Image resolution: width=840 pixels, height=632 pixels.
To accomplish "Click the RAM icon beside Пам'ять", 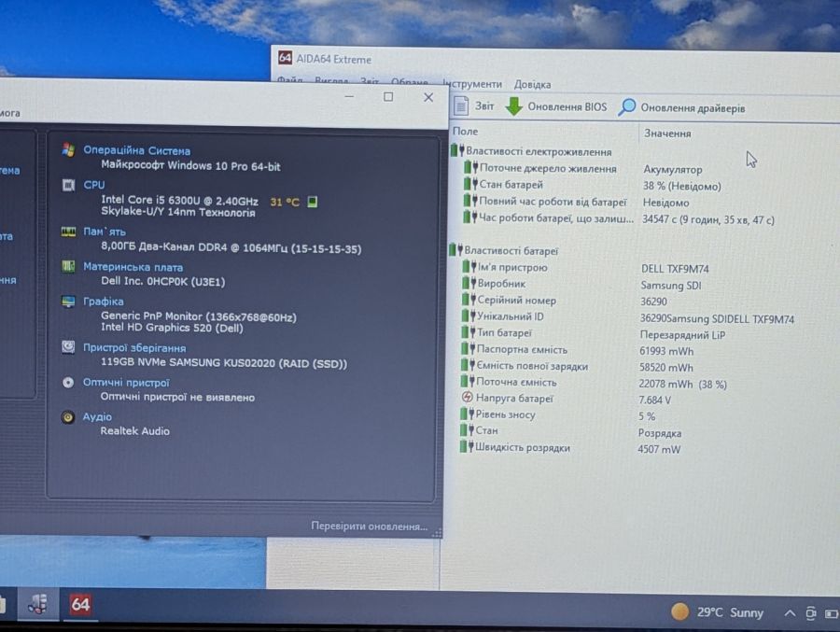I will pyautogui.click(x=68, y=232).
